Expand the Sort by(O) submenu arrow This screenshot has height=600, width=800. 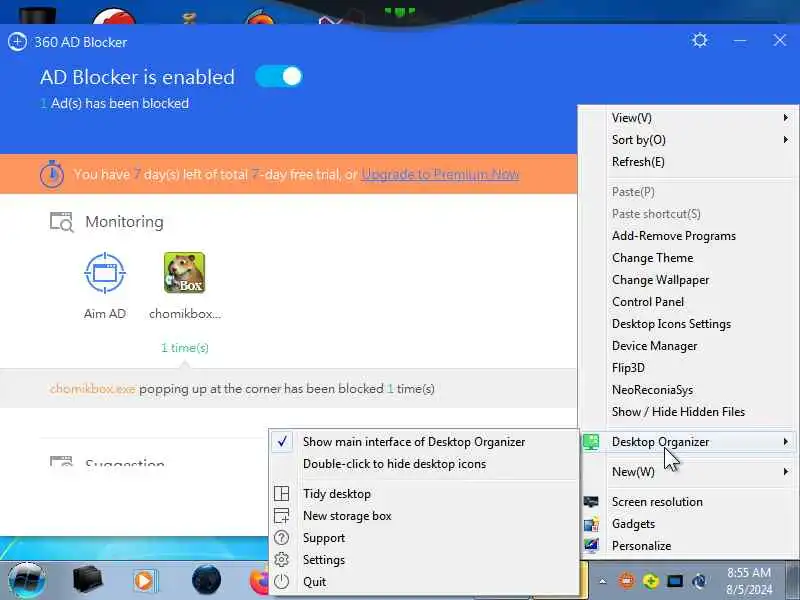pos(786,140)
